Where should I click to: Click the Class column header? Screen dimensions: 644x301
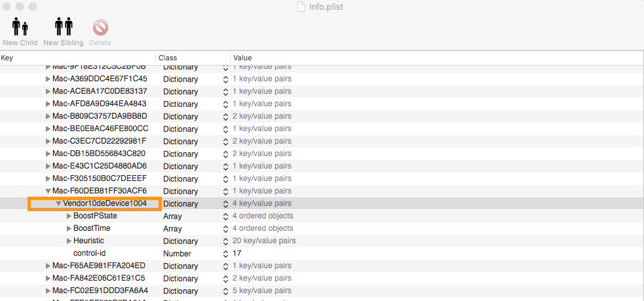193,58
